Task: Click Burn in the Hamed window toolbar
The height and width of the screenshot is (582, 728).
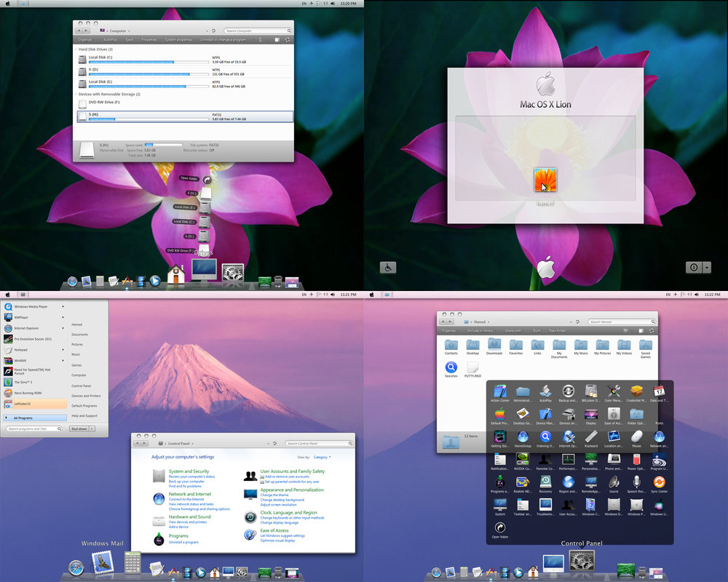Action: (537, 330)
